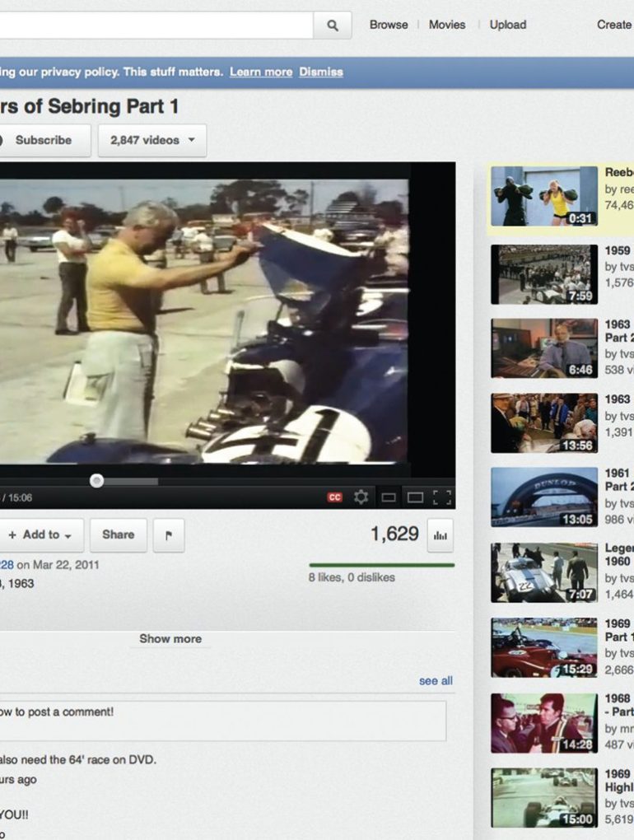Click the Upload link
Viewport: 634px width, 840px height.
508,25
